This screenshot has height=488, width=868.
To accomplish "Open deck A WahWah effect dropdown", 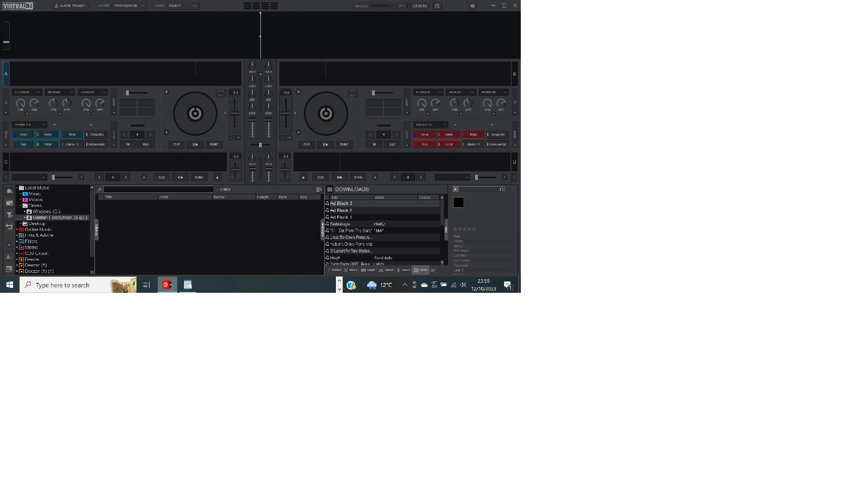I will click(x=93, y=92).
